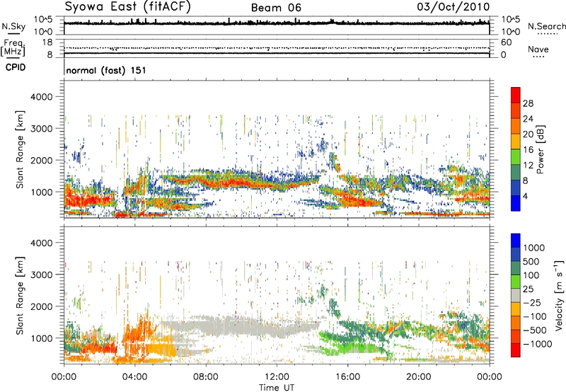
Task: Click the velocity panel 'Slant Range [km]' label
Action: (x=20, y=296)
